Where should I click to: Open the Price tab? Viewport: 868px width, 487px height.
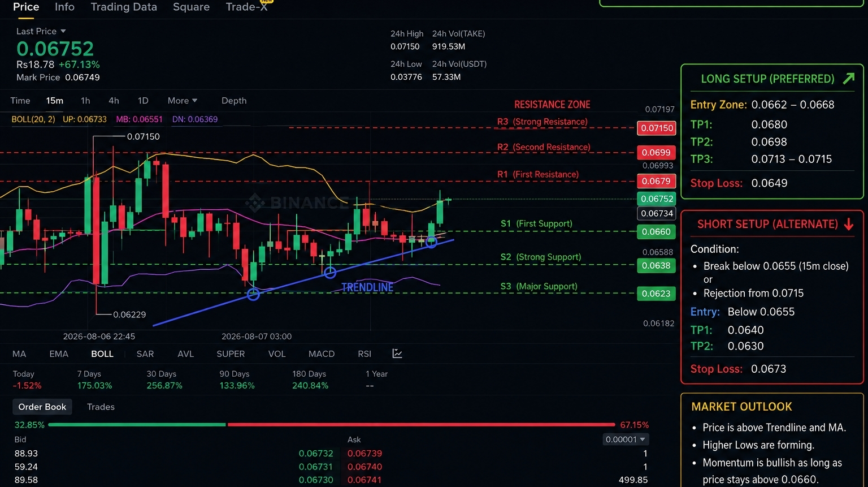click(26, 7)
